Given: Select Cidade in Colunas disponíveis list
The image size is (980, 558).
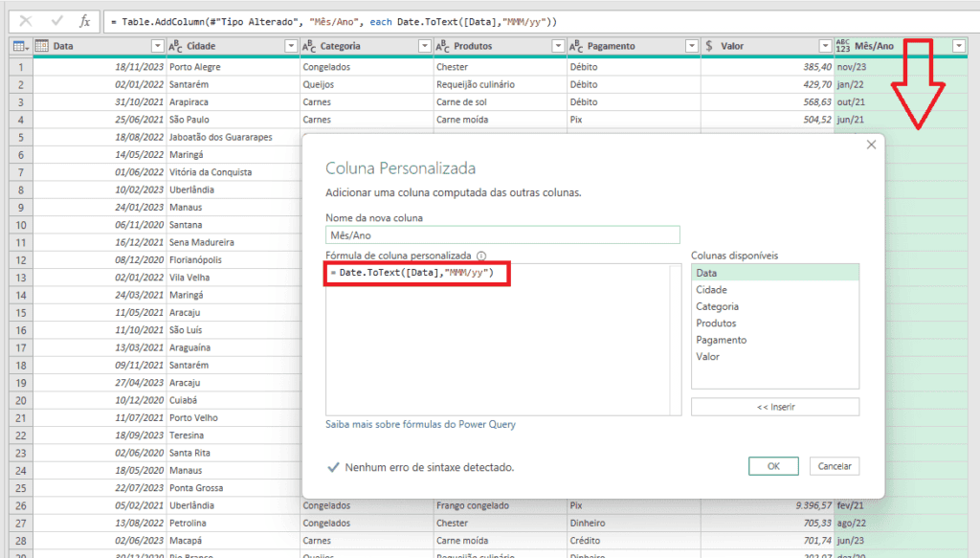Looking at the screenshot, I should coord(775,290).
